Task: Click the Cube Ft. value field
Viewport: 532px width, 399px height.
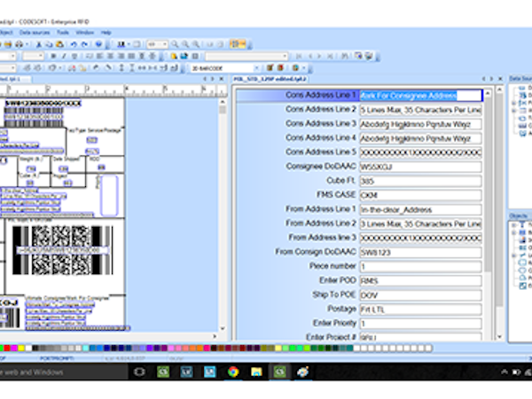Action: 420,181
